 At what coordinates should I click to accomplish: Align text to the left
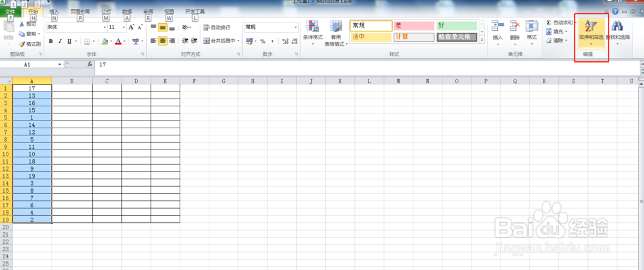[153, 41]
